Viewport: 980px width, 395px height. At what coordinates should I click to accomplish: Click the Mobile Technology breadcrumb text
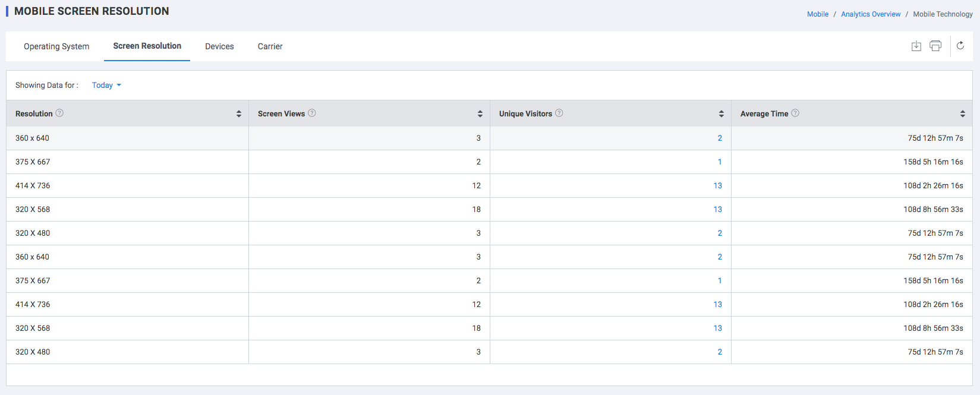943,14
